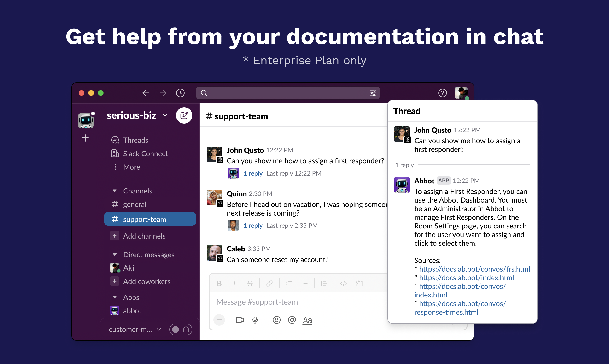609x364 pixels.
Task: Open the history clock icon
Action: (180, 93)
